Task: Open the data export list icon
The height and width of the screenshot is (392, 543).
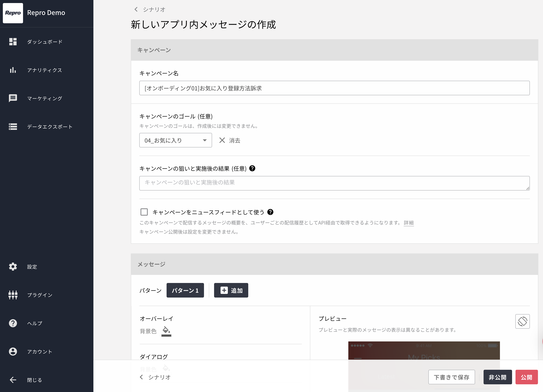Action: coord(13,126)
